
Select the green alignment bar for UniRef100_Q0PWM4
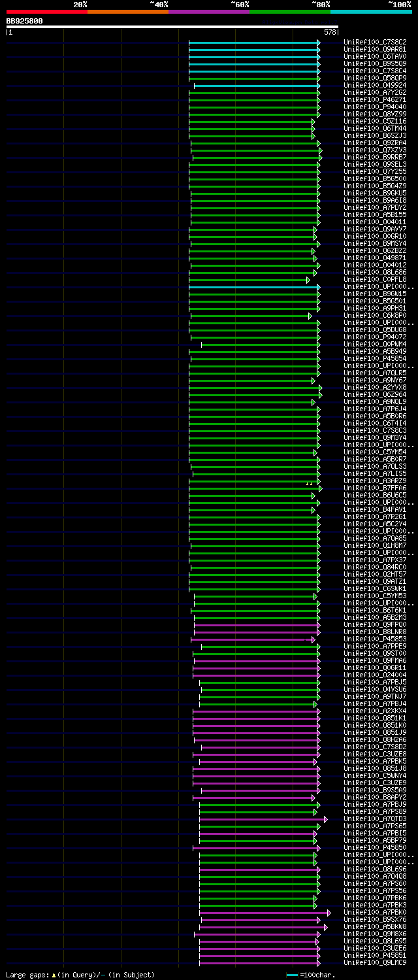[260, 345]
